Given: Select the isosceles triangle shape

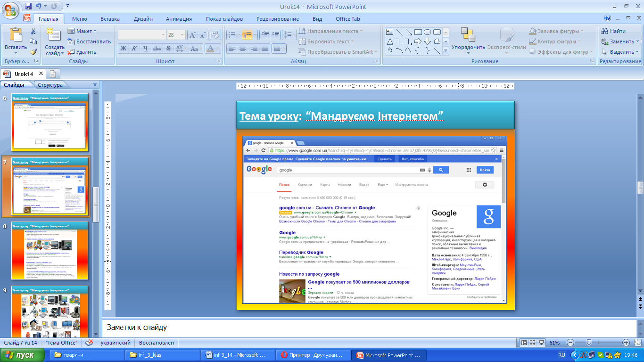Looking at the screenshot, I should [390, 41].
